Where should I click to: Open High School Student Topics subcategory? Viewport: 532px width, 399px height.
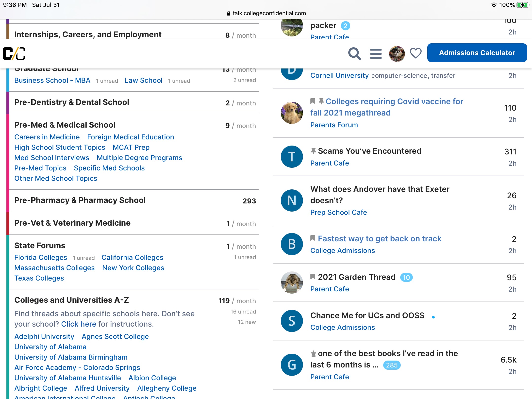60,147
